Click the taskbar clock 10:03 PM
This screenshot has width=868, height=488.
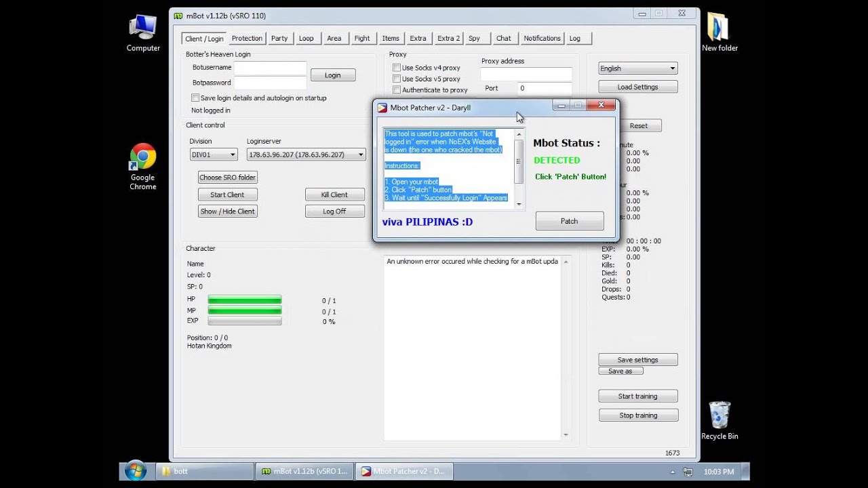[x=719, y=472]
